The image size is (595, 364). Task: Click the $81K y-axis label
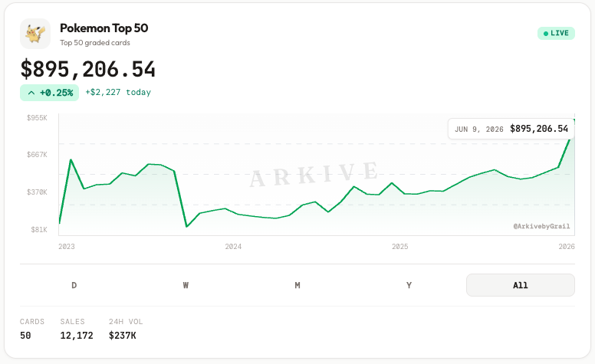pos(39,230)
